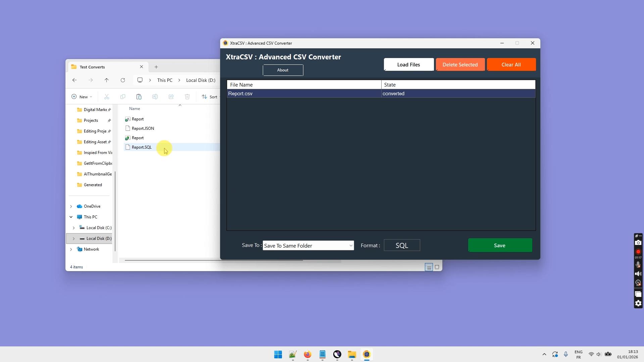The image size is (644, 362).
Task: Click the Copy icon in Explorer toolbar
Action: pos(123,97)
